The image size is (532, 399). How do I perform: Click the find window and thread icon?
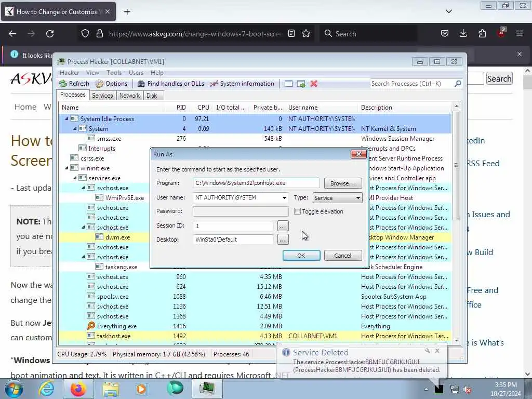[301, 84]
